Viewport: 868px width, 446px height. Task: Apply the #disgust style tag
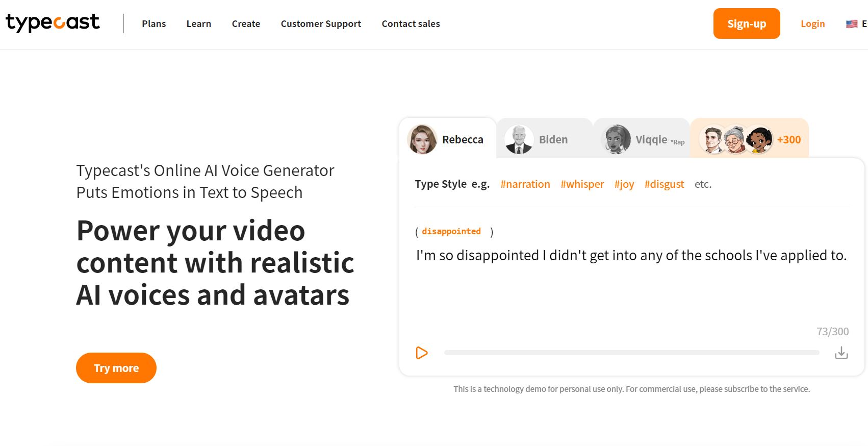664,185
